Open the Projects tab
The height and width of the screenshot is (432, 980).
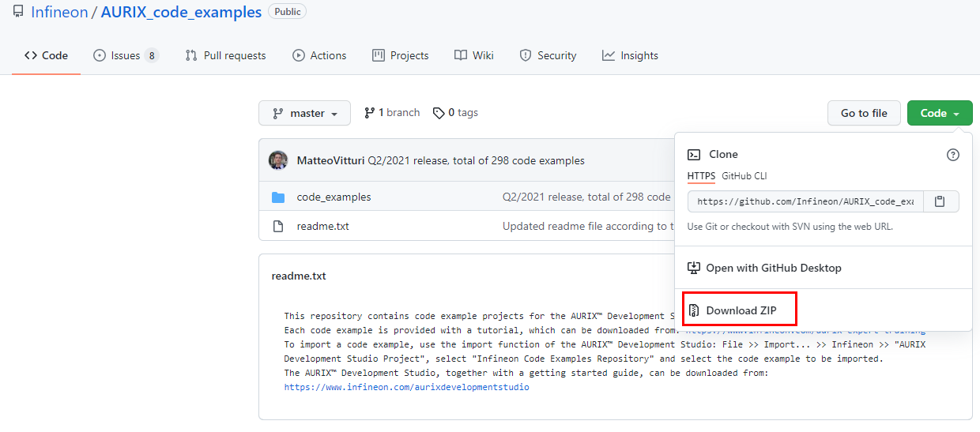pos(400,55)
